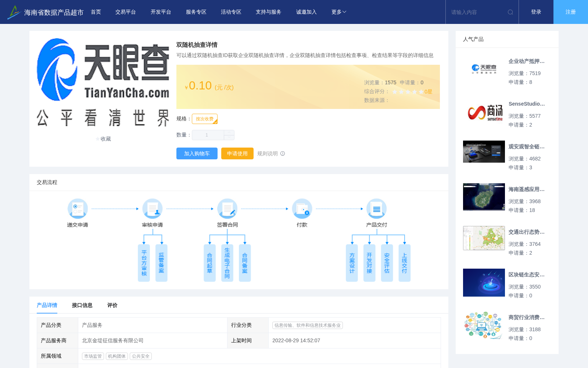The height and width of the screenshot is (368, 588).
Task: Decrease quantity with the down arrow
Action: point(229,137)
